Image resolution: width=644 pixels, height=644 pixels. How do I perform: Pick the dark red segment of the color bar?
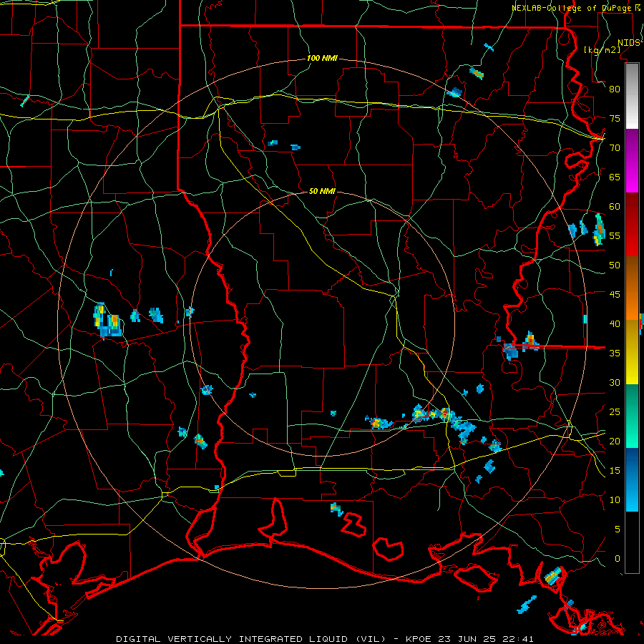tap(632, 225)
